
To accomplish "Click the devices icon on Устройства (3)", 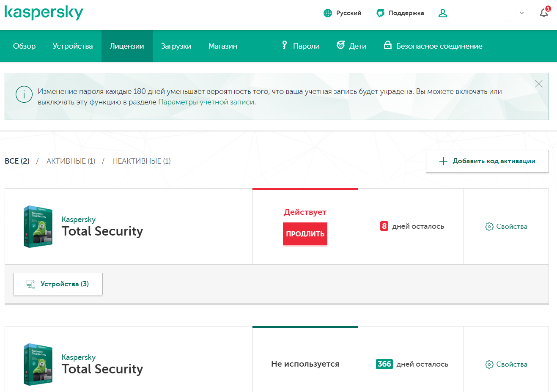I will [x=31, y=284].
